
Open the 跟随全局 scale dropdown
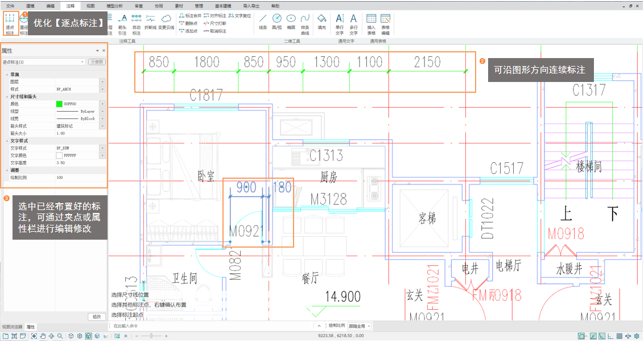pos(360,326)
